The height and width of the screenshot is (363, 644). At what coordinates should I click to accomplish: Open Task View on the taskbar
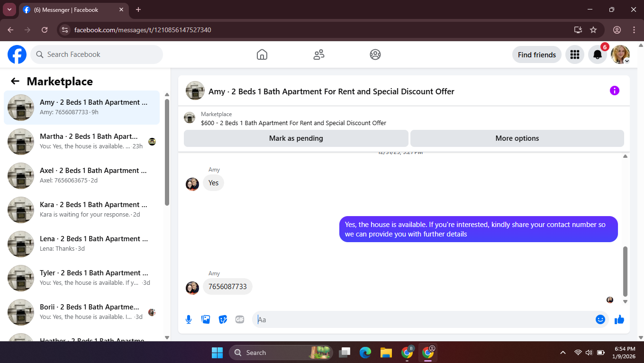point(345,353)
